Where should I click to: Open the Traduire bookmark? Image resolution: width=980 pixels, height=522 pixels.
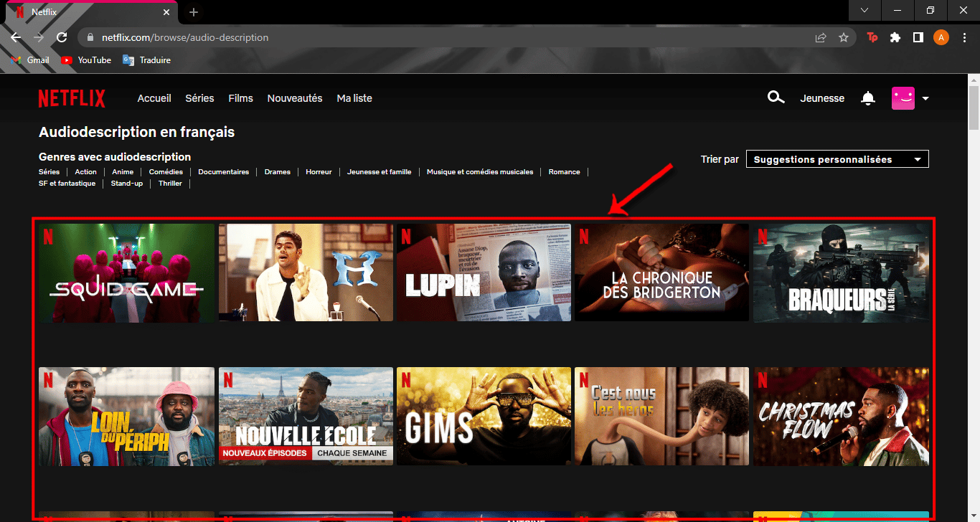click(147, 60)
